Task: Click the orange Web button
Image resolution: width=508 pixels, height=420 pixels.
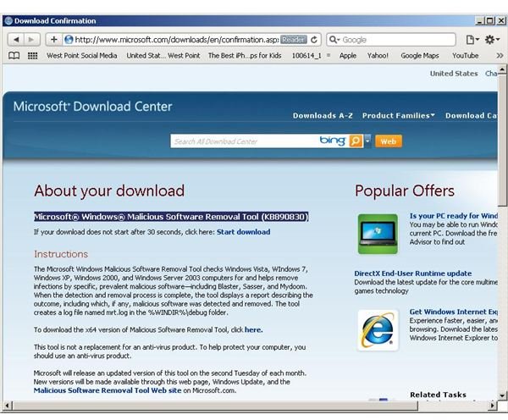Action: tap(389, 141)
